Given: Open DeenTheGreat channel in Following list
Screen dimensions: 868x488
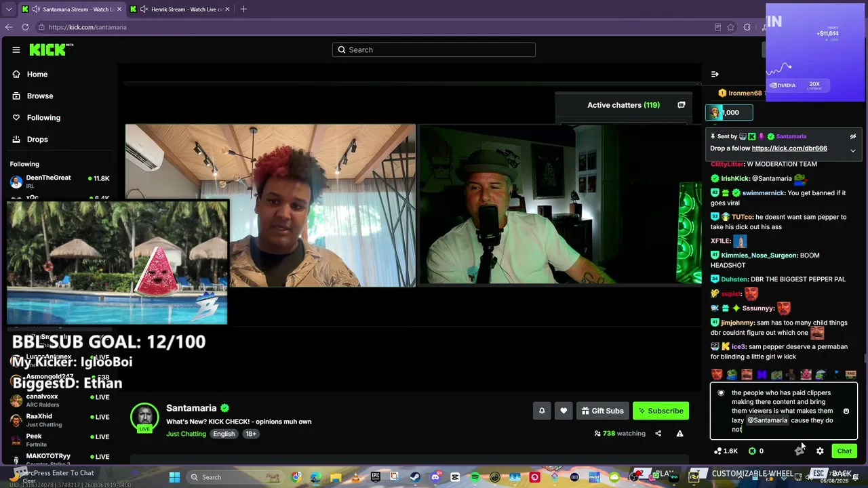Looking at the screenshot, I should [x=58, y=181].
